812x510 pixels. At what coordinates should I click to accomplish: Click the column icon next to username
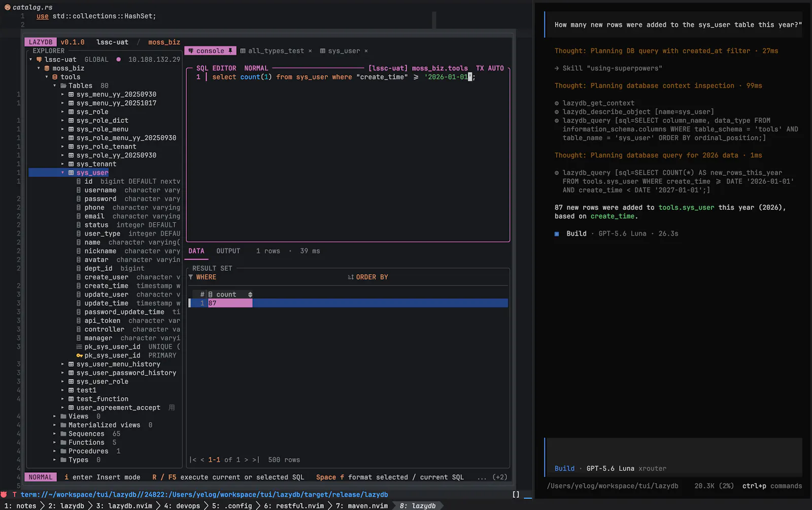pos(79,190)
